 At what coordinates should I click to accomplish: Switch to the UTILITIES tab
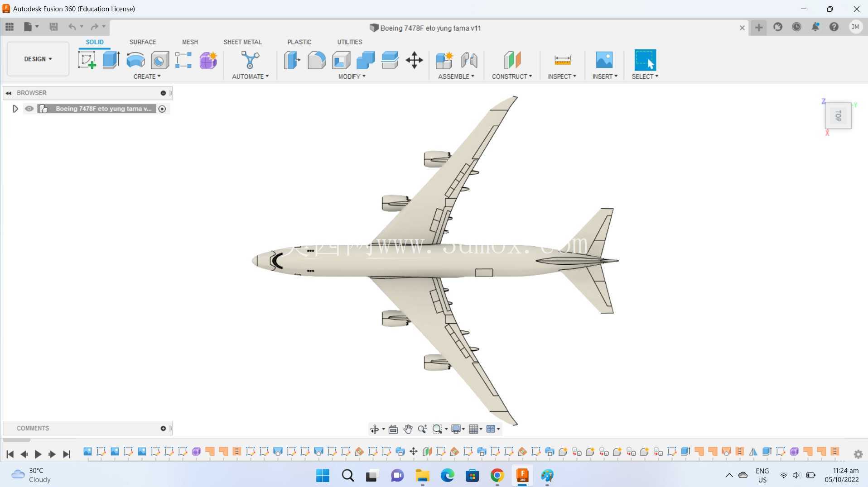tap(349, 42)
